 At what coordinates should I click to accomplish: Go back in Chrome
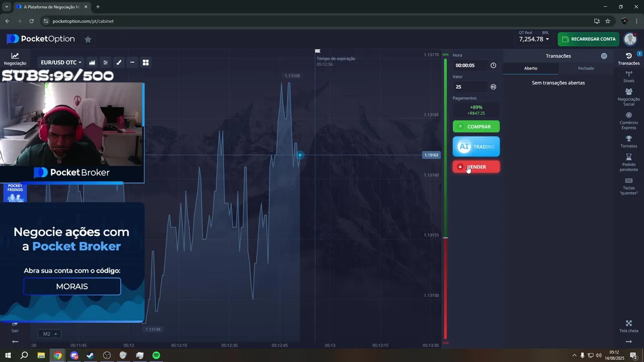click(x=8, y=21)
